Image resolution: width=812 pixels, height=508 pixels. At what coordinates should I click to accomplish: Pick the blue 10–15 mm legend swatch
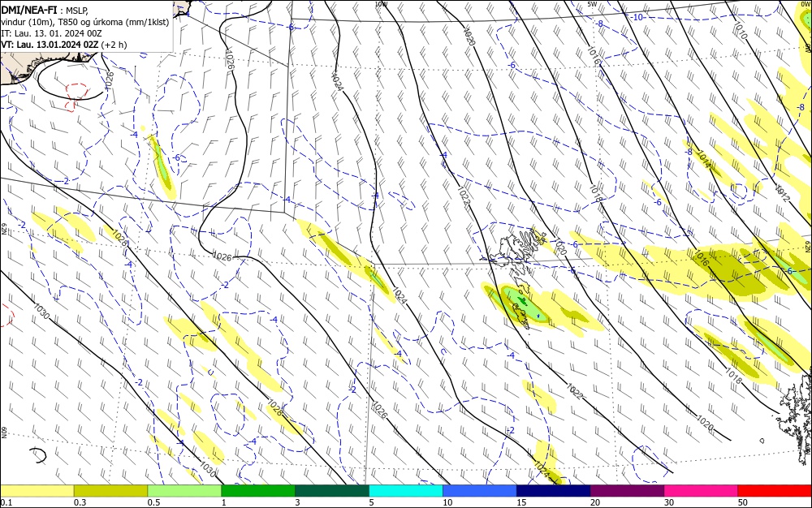(480, 491)
